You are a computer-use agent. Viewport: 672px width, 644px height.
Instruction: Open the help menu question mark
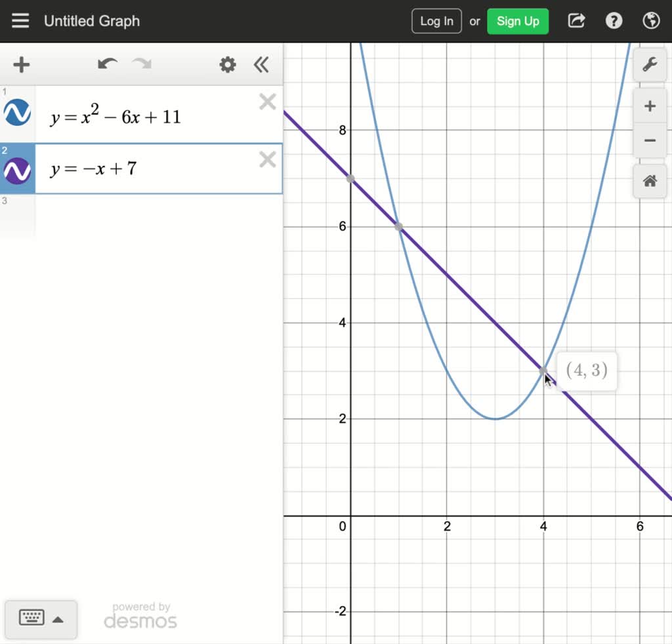[614, 20]
